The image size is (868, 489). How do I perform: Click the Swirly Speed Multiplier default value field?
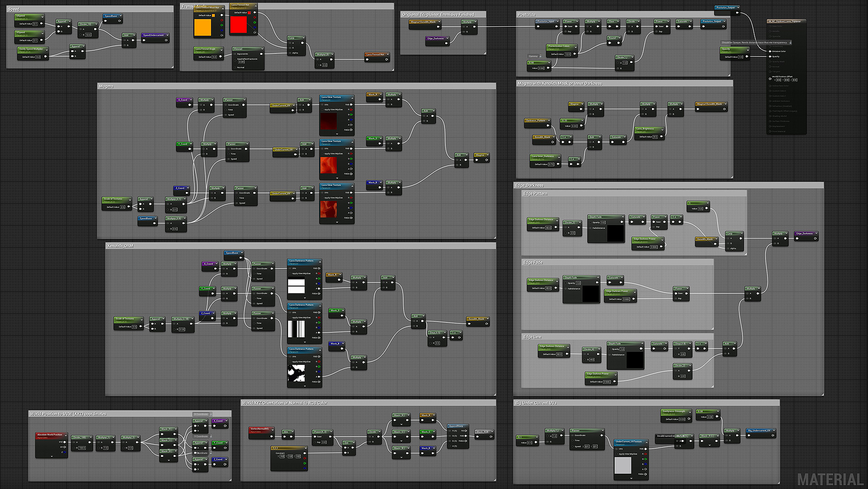(x=38, y=57)
